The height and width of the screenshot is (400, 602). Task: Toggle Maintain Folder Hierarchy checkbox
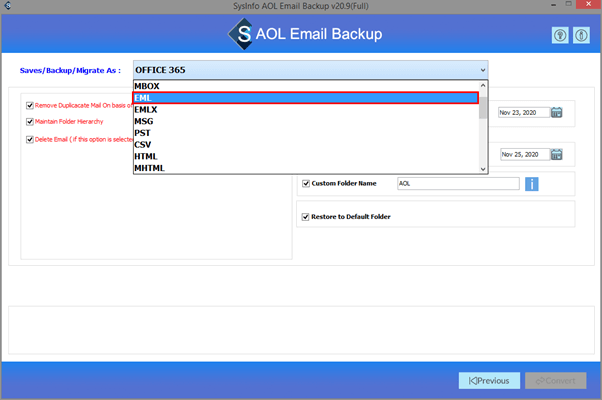pyautogui.click(x=30, y=122)
